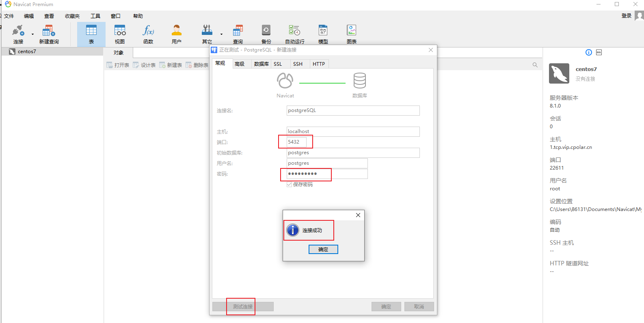
Task: Click 确定 at connection dialog bottom
Action: pos(386,307)
